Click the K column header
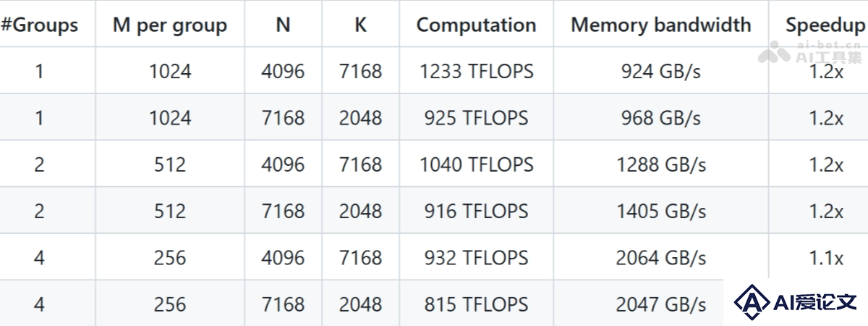The image size is (868, 326). [x=360, y=25]
